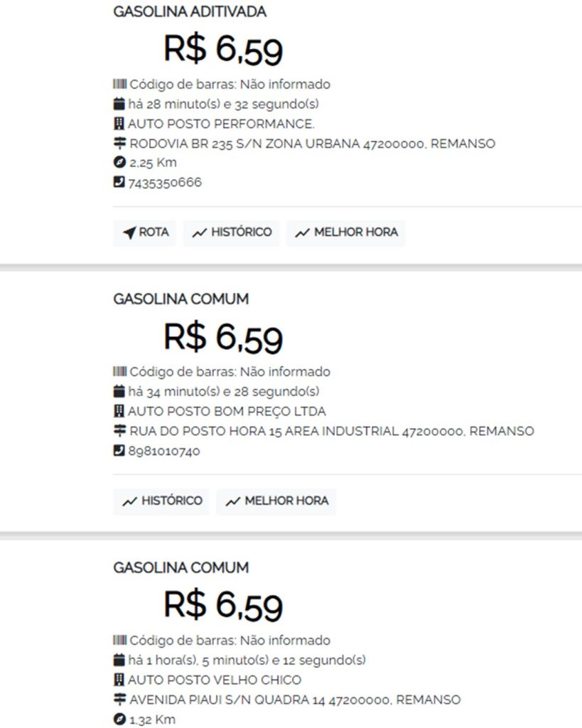Click building icon beside AUTO POSTO BOM PREÇO
582x728 pixels.
pos(119,411)
